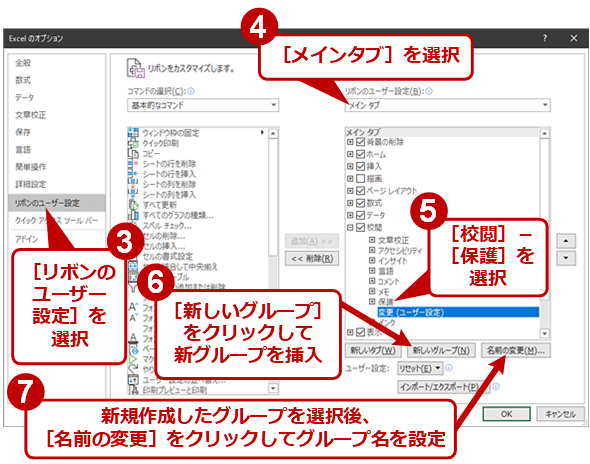Viewport: 590px width, 464px height.
Task: Open the コマンドの選択 dropdown
Action: point(203,105)
